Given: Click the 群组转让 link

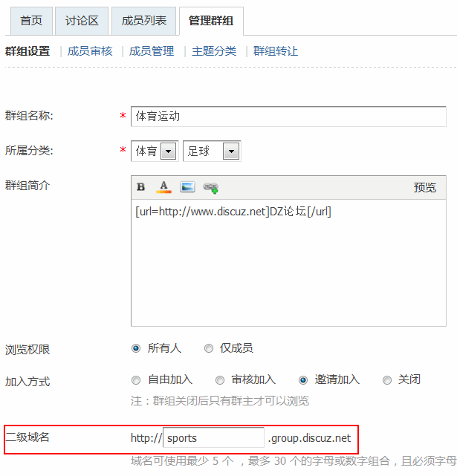Looking at the screenshot, I should (x=276, y=51).
